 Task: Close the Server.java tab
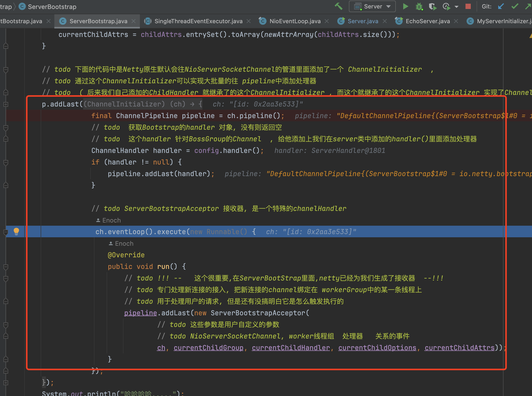tap(385, 21)
